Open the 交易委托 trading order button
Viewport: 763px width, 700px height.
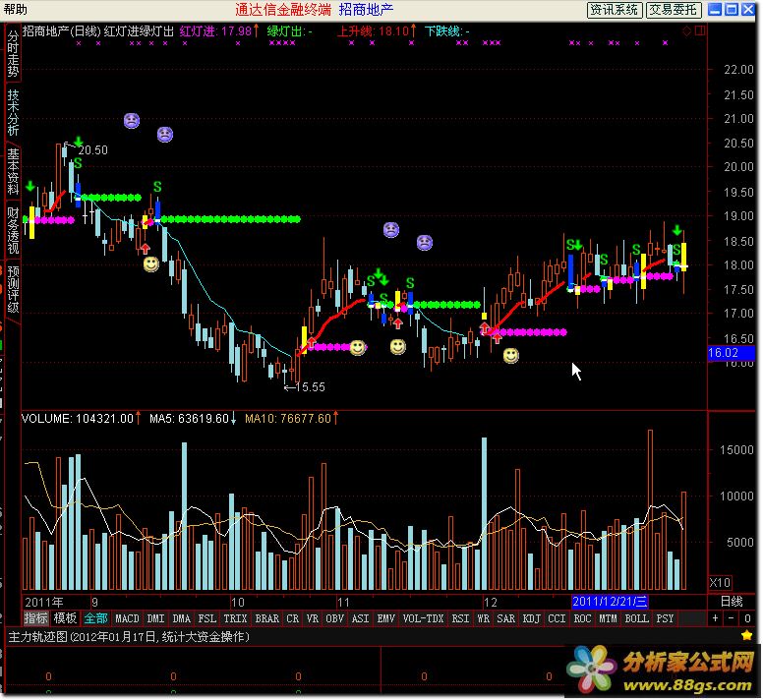tap(674, 9)
